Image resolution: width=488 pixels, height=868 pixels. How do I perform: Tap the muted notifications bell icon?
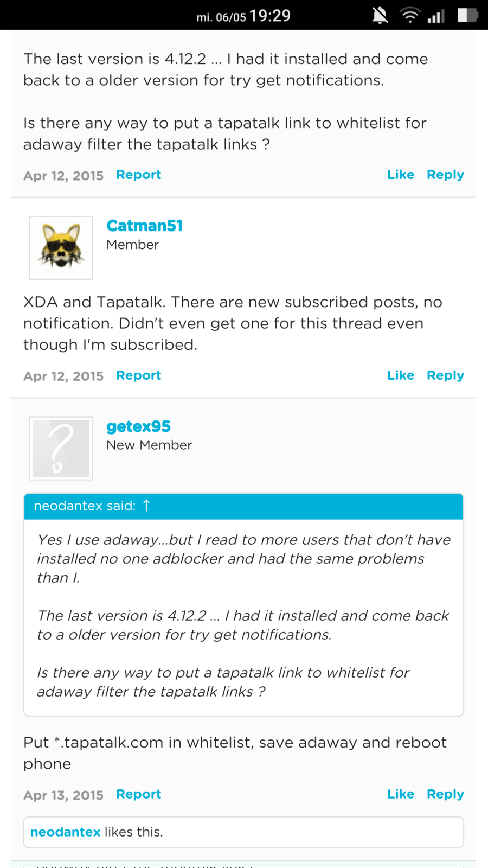tap(380, 15)
